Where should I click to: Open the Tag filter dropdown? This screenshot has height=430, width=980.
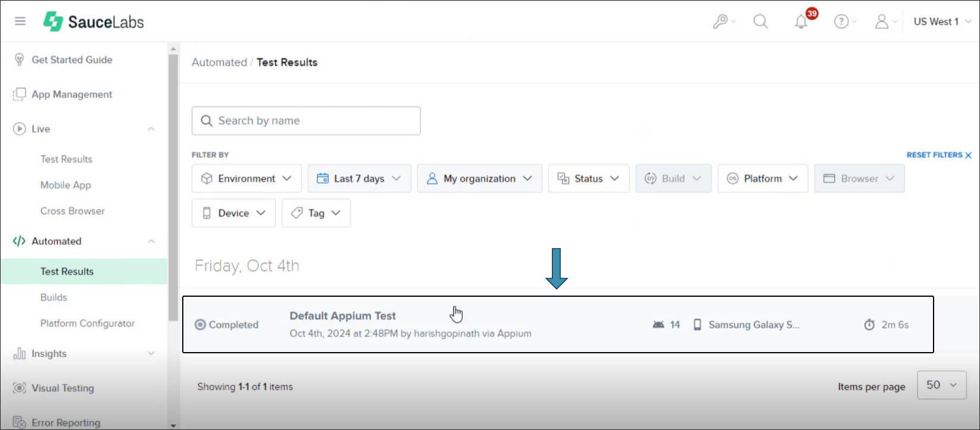[316, 213]
